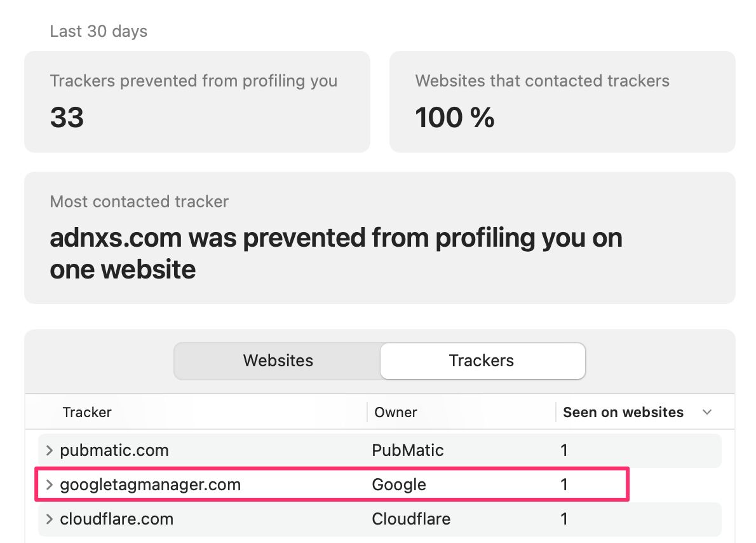Click the Google owner cell

click(399, 485)
